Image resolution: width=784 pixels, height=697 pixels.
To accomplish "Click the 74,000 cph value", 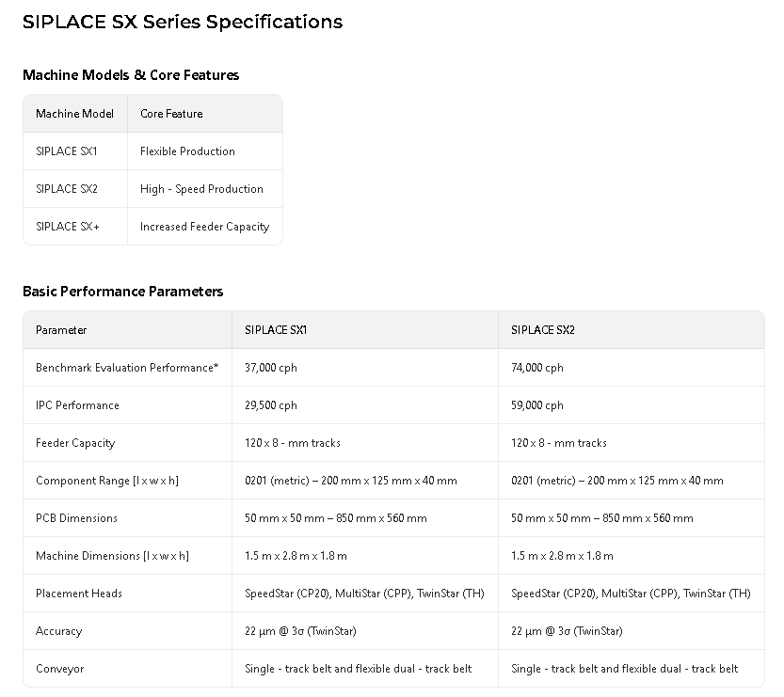I will 537,368.
